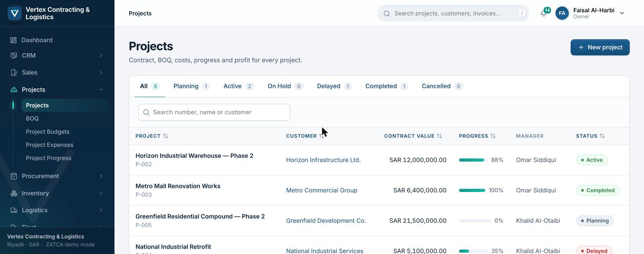Viewport: 644px width, 254px height.
Task: Switch to the Active tab
Action: coord(238,86)
